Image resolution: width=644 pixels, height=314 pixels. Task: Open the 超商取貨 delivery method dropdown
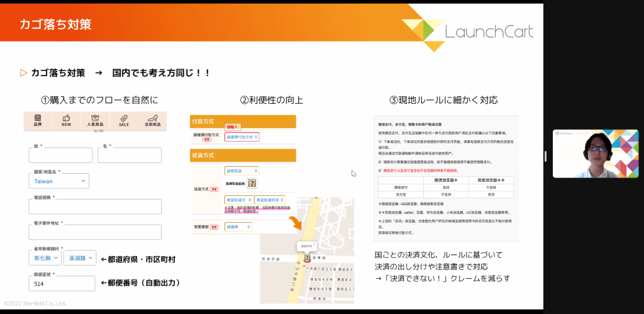(x=241, y=171)
